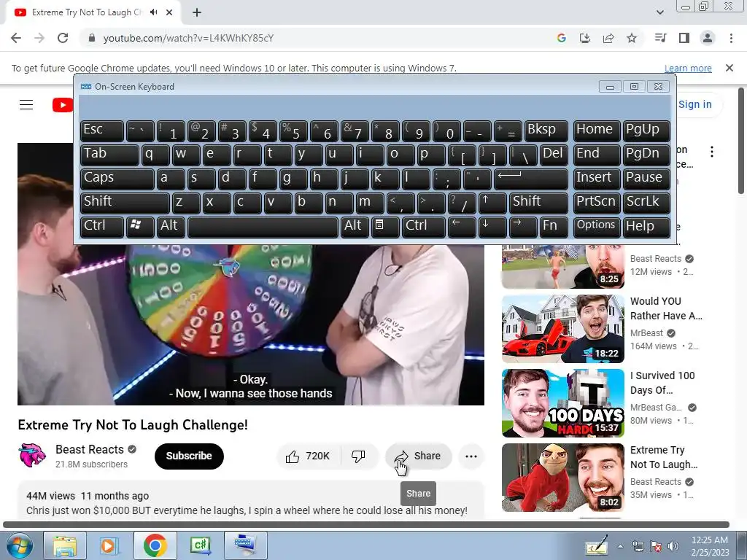Click the volume speaker tray icon
Viewport: 747px width, 560px height.
673,546
